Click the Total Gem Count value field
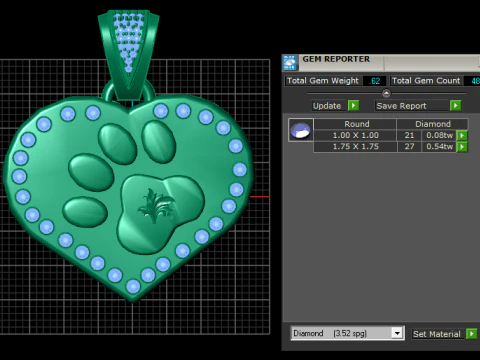Image resolution: width=480 pixels, height=360 pixels. (473, 81)
